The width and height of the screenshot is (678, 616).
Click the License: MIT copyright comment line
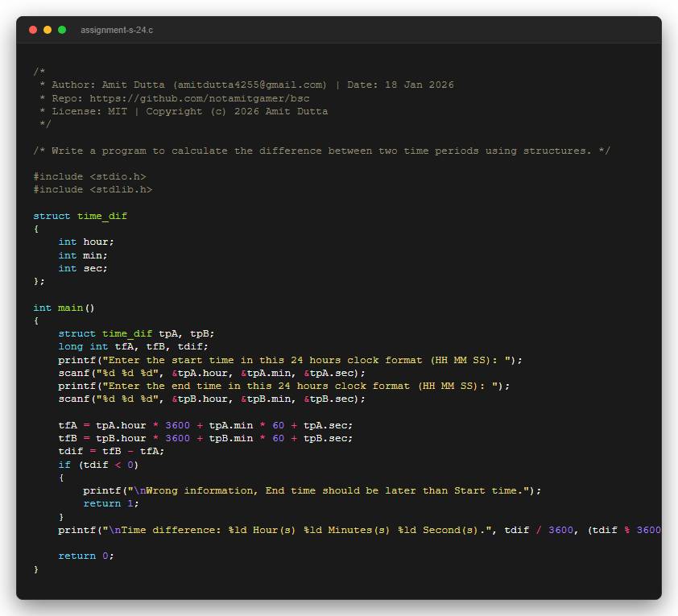pyautogui.click(x=184, y=112)
